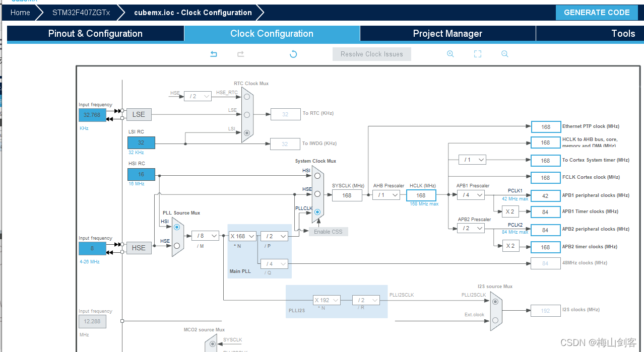The height and width of the screenshot is (352, 644).
Task: Select LSE in RTC Clock Mux
Action: (x=247, y=114)
